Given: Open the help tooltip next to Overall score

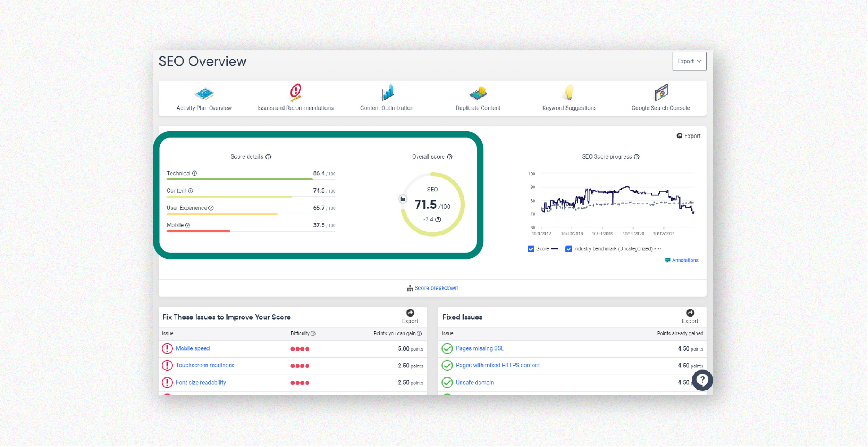Looking at the screenshot, I should (450, 157).
